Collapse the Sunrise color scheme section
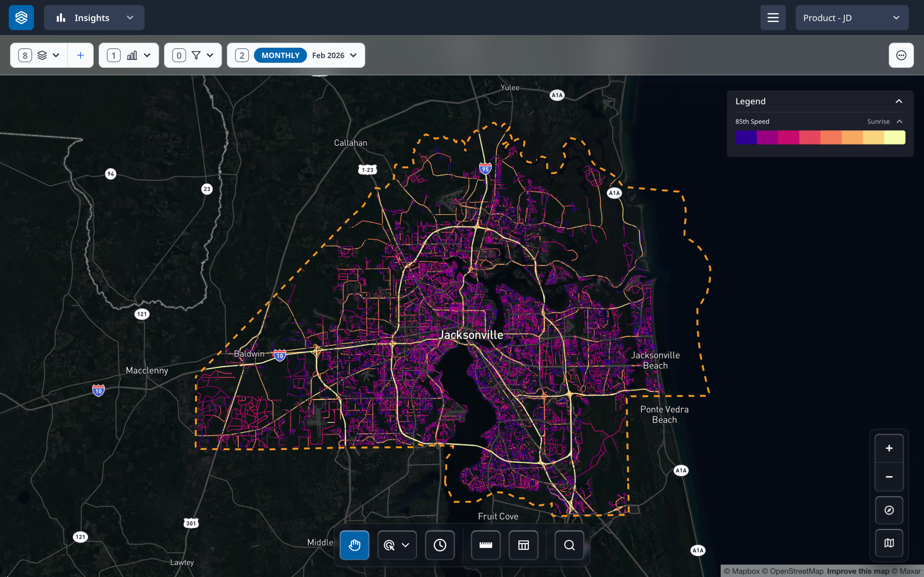Viewport: 924px width, 577px height. (x=899, y=122)
